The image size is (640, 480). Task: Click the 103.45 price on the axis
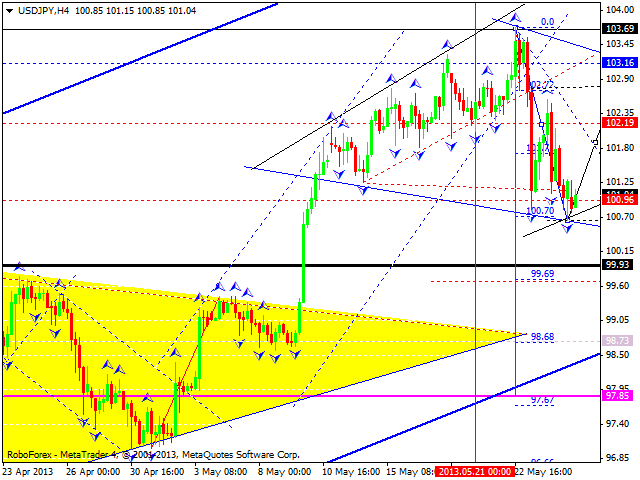tap(620, 44)
